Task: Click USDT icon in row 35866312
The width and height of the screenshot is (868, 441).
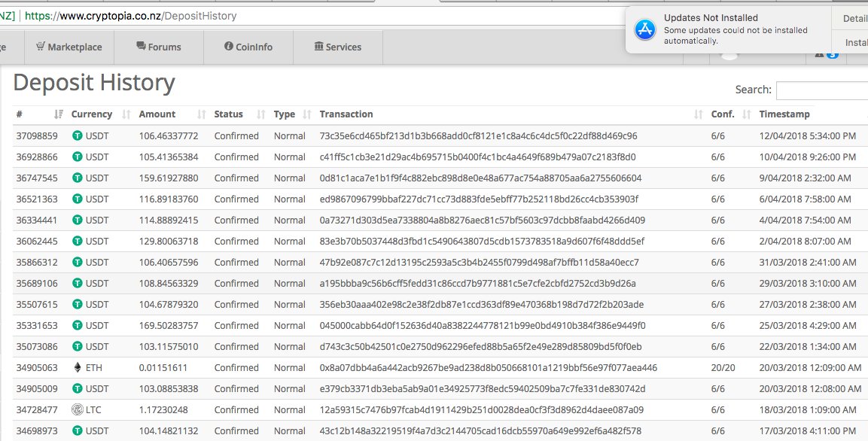Action: (78, 262)
